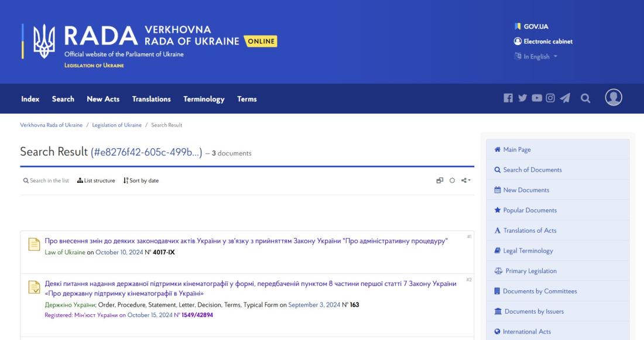Open law No. 4017-IX result link

(246, 241)
